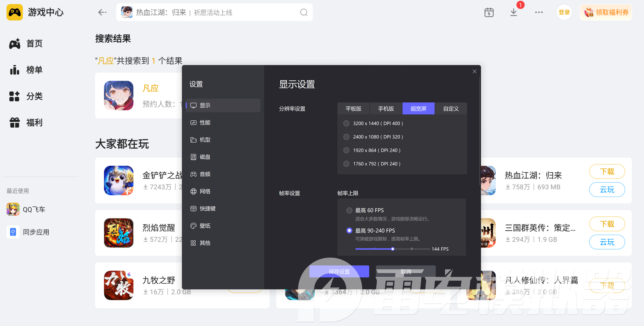Open 快捷键 shortcut settings
This screenshot has width=644, height=326.
point(207,208)
